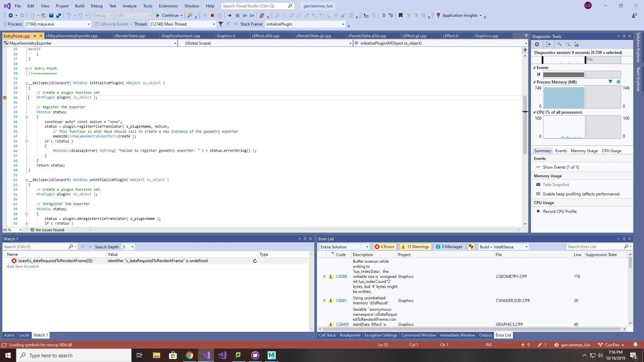Click the thread flag filter icon
The width and height of the screenshot is (644, 362).
click(221, 24)
